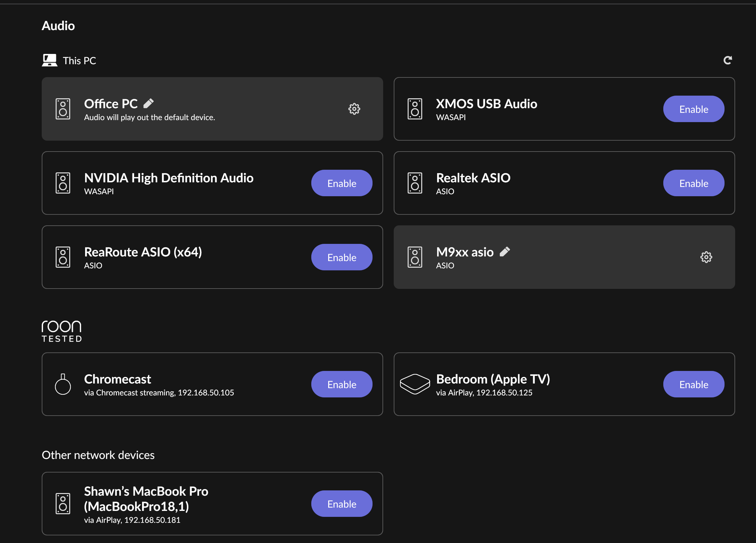Click the Roon Tested logo
This screenshot has width=756, height=543.
62,331
